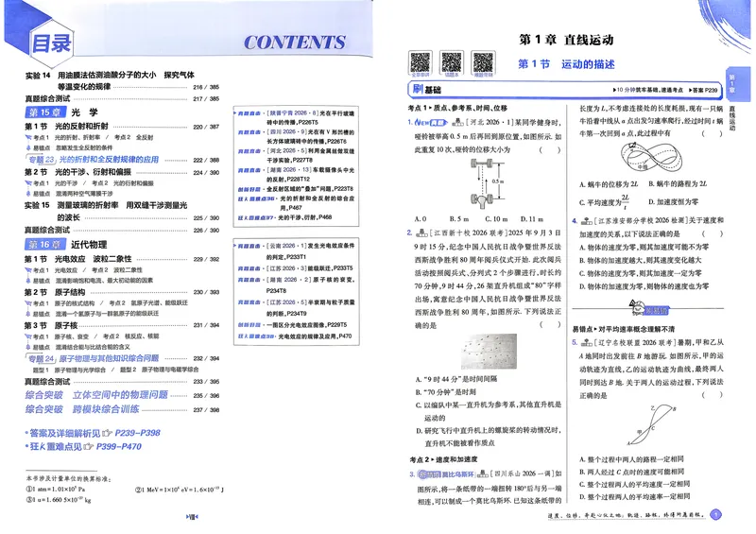Click 综合突破 立体空间中的物理问题 entry

[123, 395]
